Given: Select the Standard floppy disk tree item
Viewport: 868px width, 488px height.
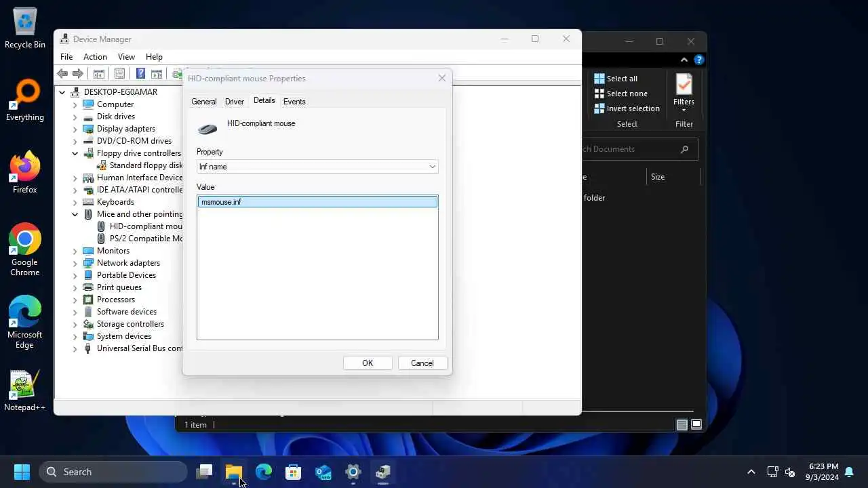Looking at the screenshot, I should pyautogui.click(x=140, y=165).
